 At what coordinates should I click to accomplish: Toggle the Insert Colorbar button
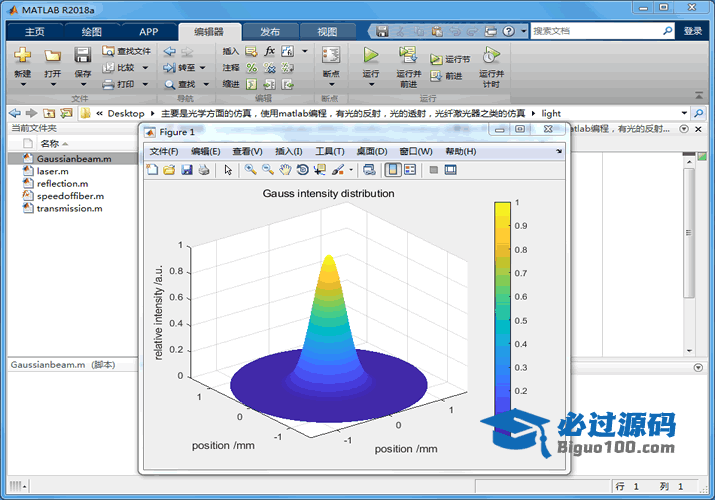point(393,170)
